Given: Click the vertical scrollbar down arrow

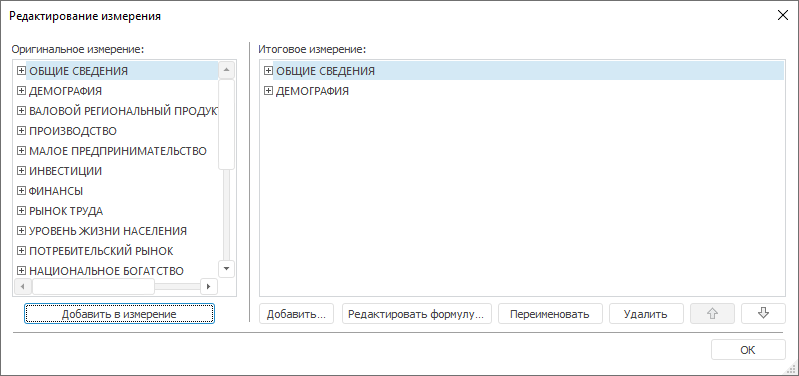Looking at the screenshot, I should click(x=226, y=268).
